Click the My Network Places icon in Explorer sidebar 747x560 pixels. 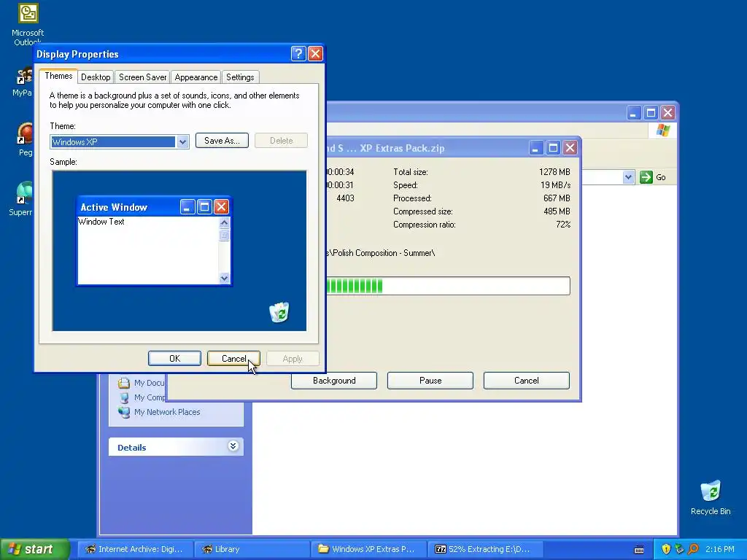pyautogui.click(x=124, y=412)
